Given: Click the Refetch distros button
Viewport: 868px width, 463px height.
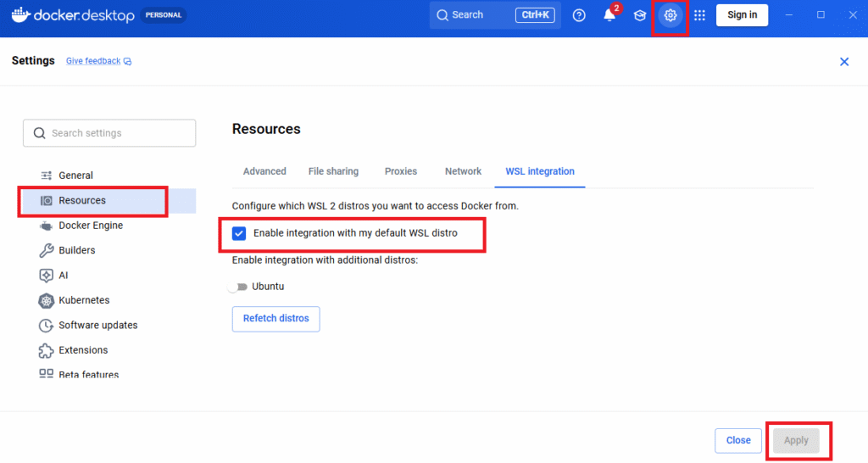Looking at the screenshot, I should (x=275, y=319).
